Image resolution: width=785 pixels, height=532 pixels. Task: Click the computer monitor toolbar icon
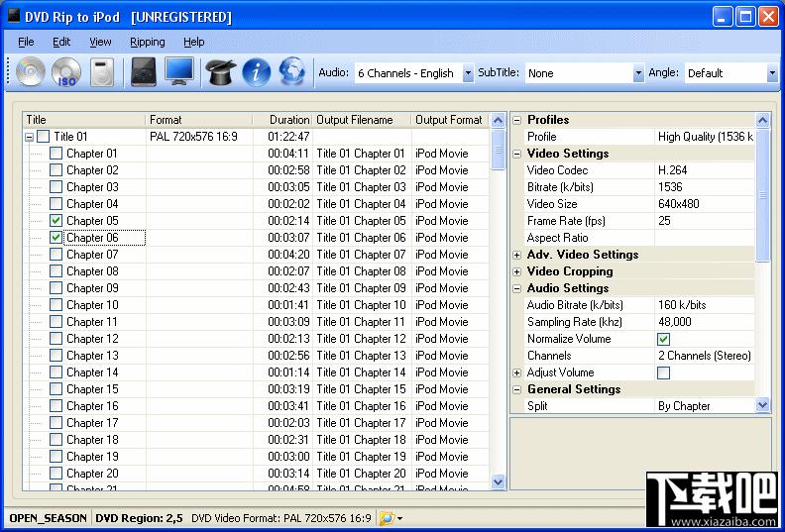179,72
